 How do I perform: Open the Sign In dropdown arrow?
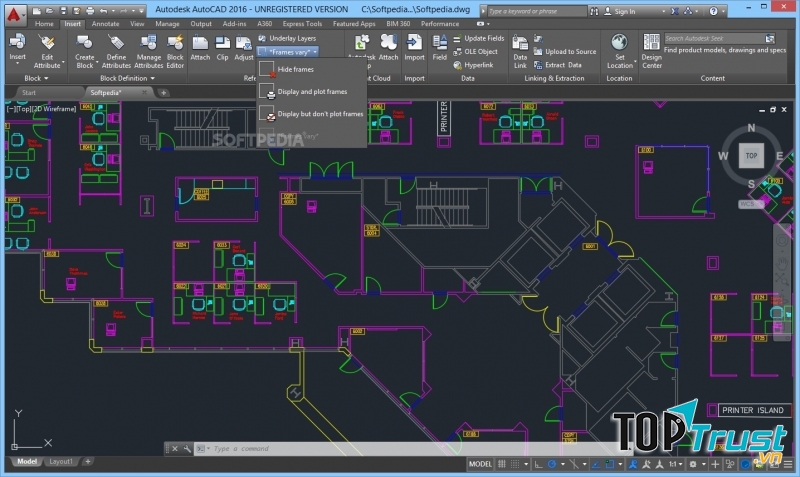tap(664, 11)
